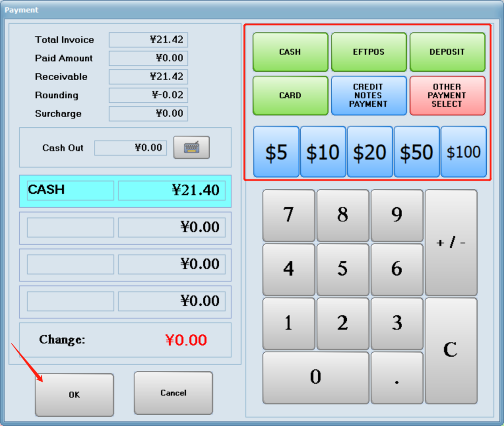Viewport: 504px width, 426px height.
Task: Cancel the payment dialog
Action: click(173, 393)
